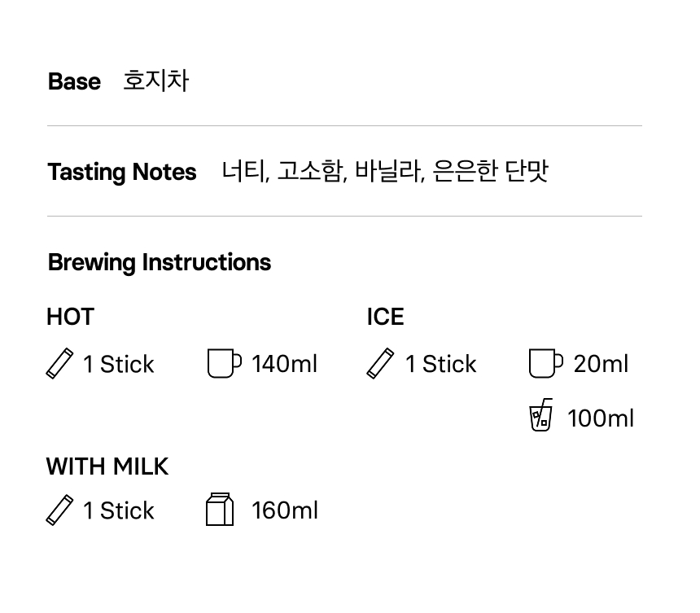
Task: Click the Base label
Action: (74, 81)
